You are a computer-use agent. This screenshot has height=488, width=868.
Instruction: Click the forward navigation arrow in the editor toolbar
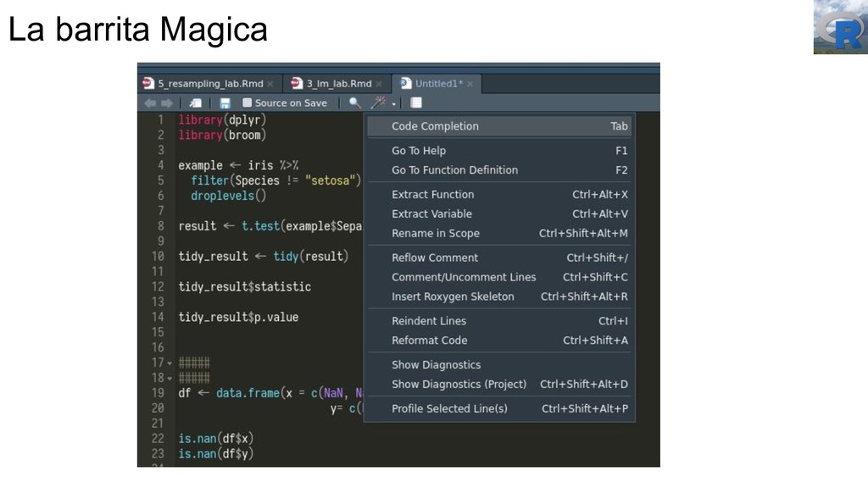[167, 103]
